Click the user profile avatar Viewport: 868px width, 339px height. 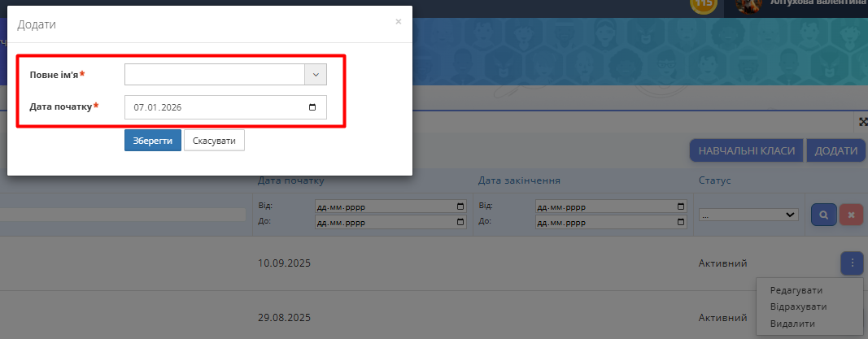pos(748,5)
